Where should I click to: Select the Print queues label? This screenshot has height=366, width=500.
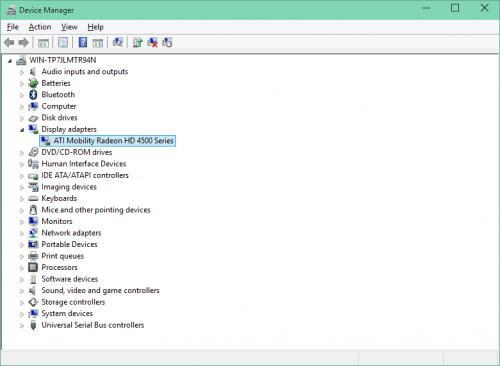[63, 256]
